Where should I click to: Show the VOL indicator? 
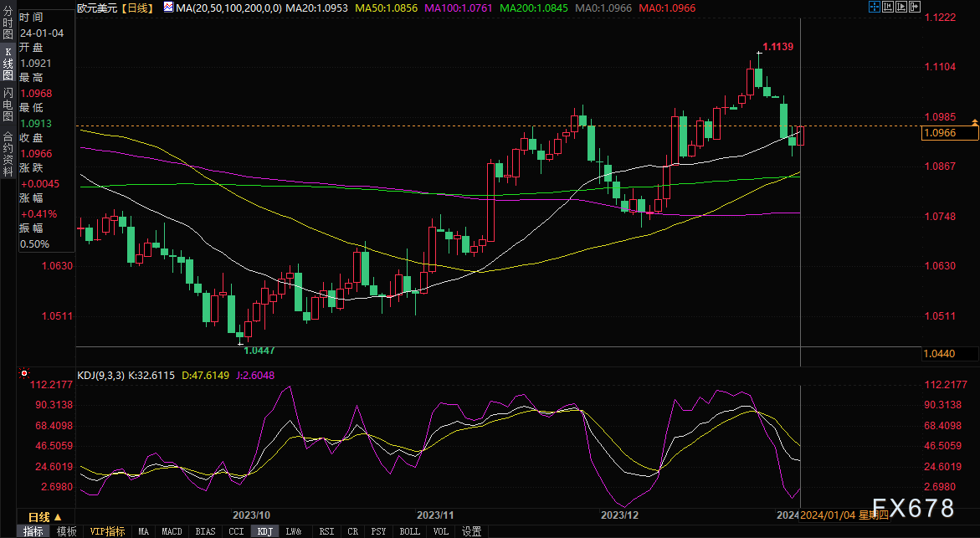tap(441, 531)
